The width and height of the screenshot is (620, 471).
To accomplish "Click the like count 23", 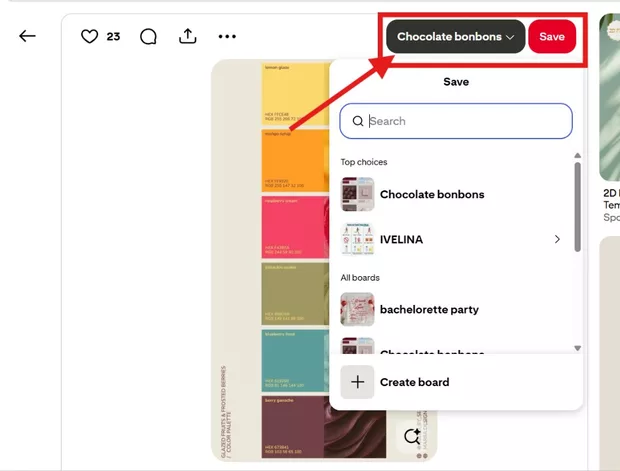I will [x=113, y=36].
